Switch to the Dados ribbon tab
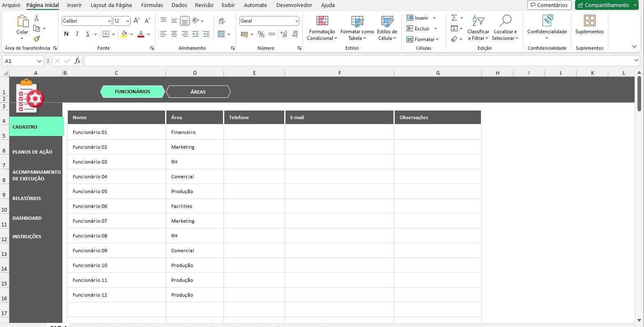The width and height of the screenshot is (644, 327). (x=179, y=5)
